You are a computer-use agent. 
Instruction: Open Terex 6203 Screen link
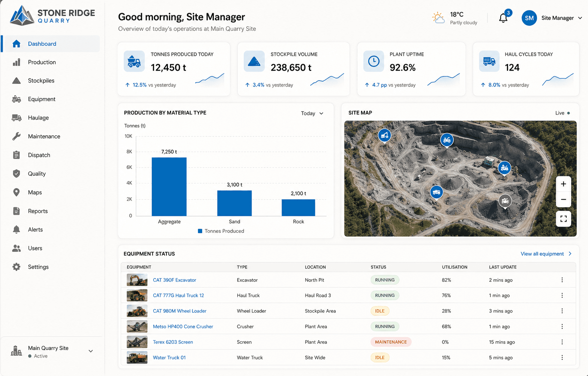173,342
